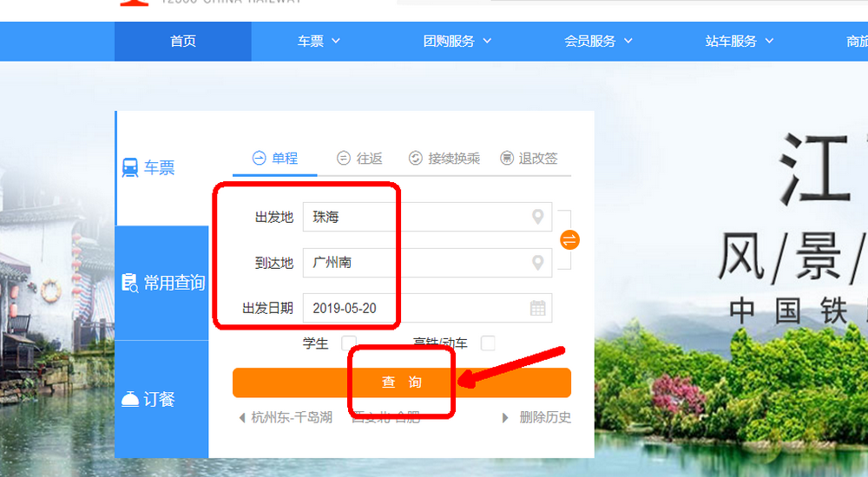Open 车票 sidebar section
This screenshot has height=477, width=868.
tap(161, 167)
